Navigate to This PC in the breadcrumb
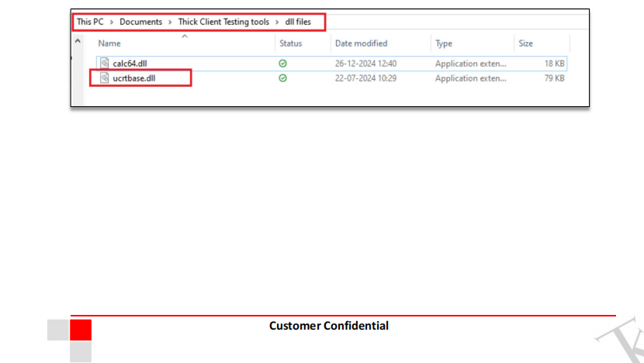This screenshot has height=363, width=644. tap(90, 22)
